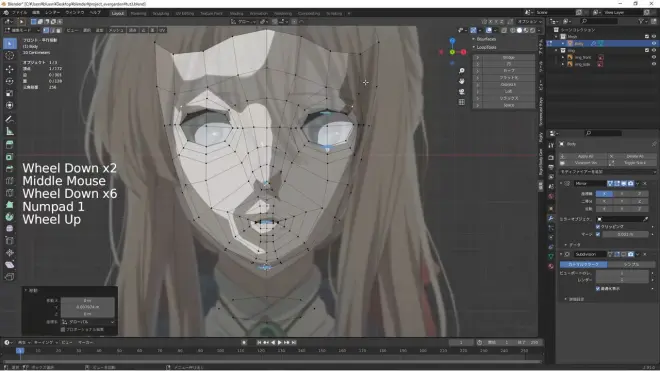The image size is (660, 371).
Task: Select the Smooth tool
Action: [10, 229]
